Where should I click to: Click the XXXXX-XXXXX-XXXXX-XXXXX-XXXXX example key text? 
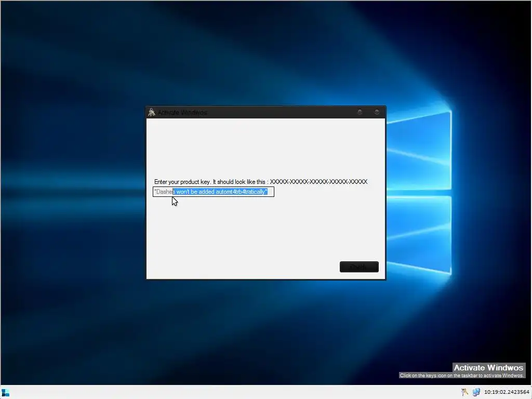coord(318,182)
